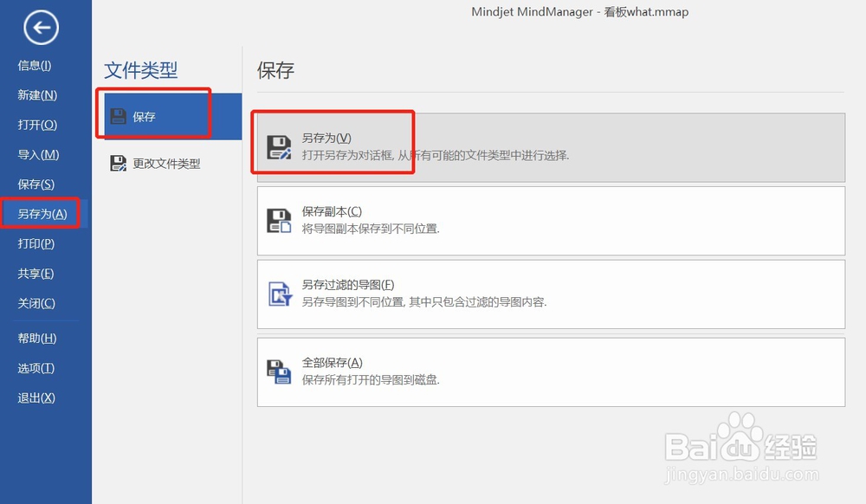Screen dimensions: 866x504
Task: Click the 另存过滤的导图(F) option button
Action: (551, 294)
